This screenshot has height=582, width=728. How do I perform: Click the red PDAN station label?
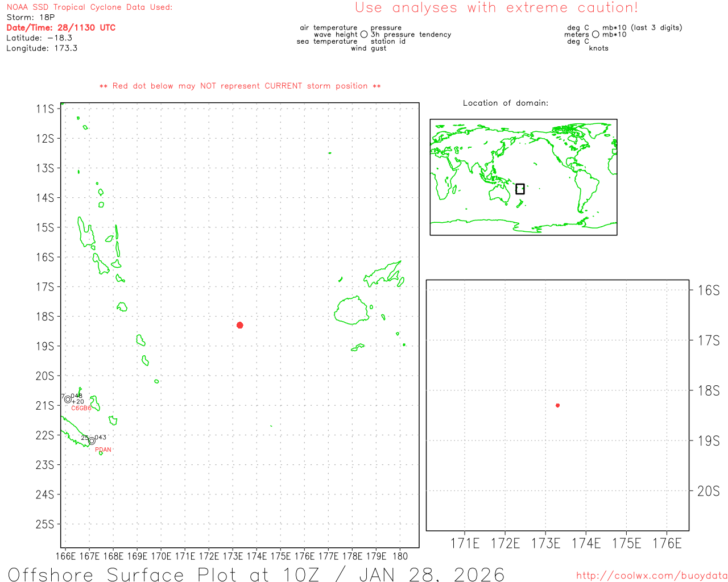click(103, 450)
